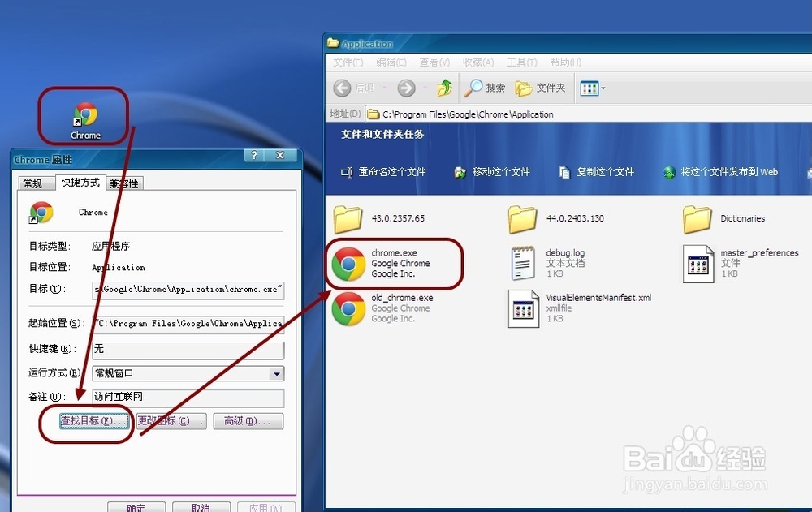Open the Back button history dropdown
812x512 pixels.
click(x=384, y=88)
